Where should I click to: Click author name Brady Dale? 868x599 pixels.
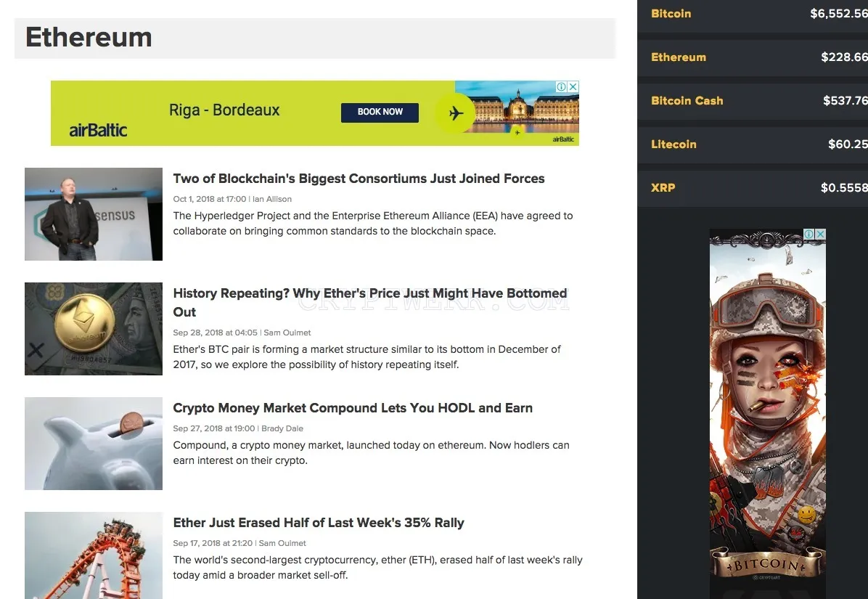point(282,428)
